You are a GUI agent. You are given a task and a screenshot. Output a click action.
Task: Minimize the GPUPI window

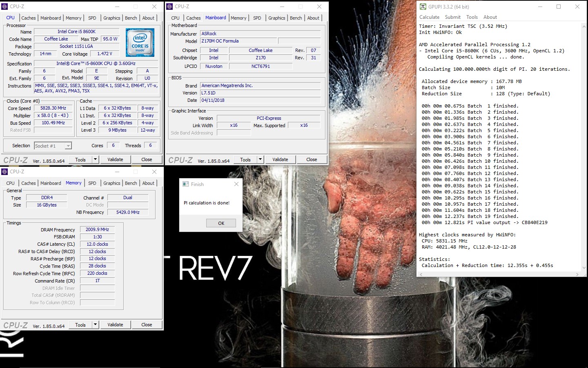[x=540, y=7]
